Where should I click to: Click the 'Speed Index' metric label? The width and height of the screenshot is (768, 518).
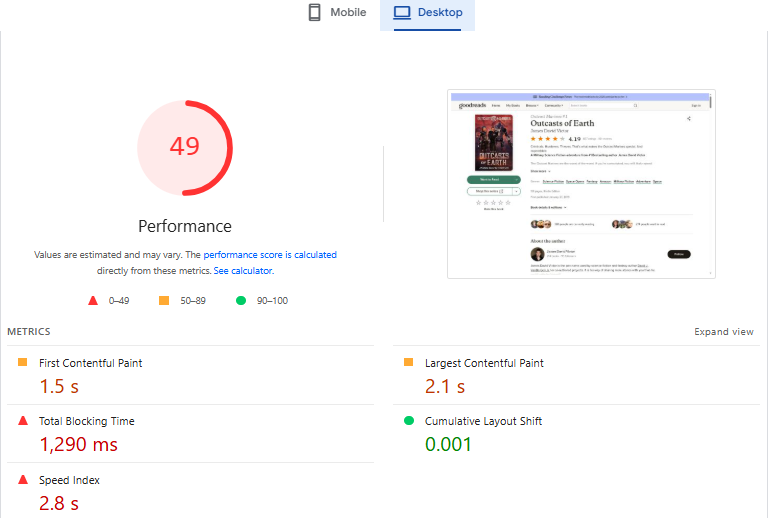(69, 480)
